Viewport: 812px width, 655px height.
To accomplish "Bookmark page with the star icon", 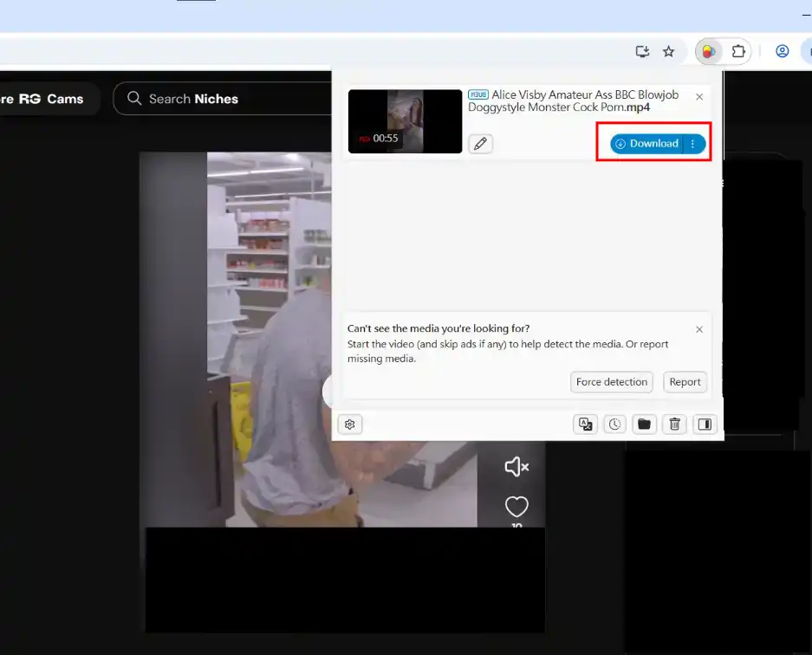I will click(x=667, y=51).
